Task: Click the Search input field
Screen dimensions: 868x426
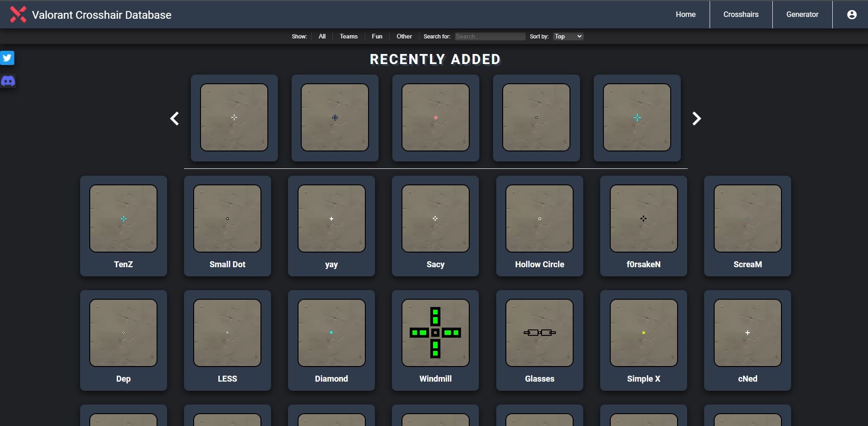Action: (490, 36)
